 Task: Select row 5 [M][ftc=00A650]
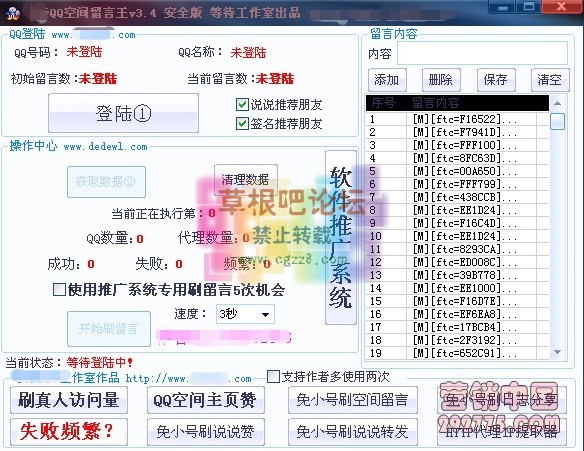[457, 171]
